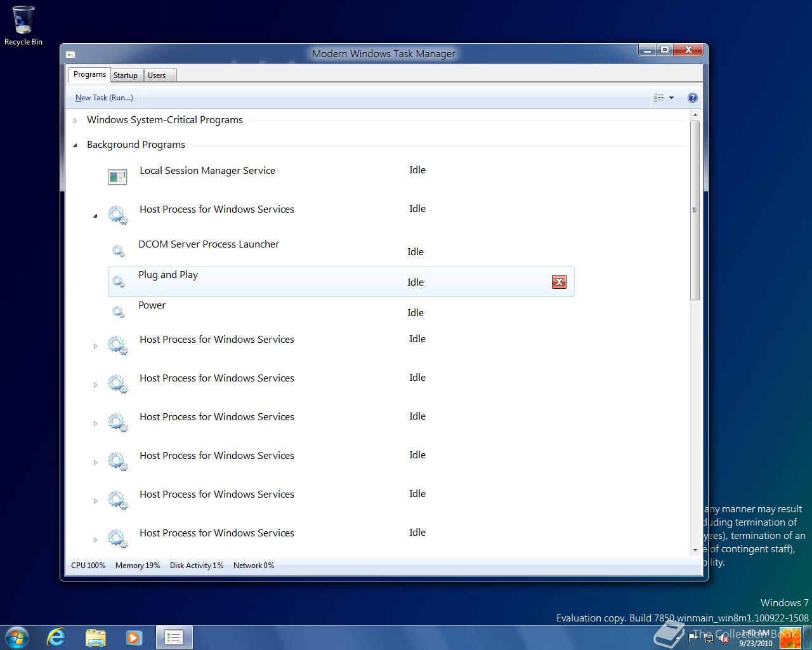Viewport: 812px width, 650px height.
Task: Collapse the expanded Host Process for Windows Services
Action: [x=96, y=216]
